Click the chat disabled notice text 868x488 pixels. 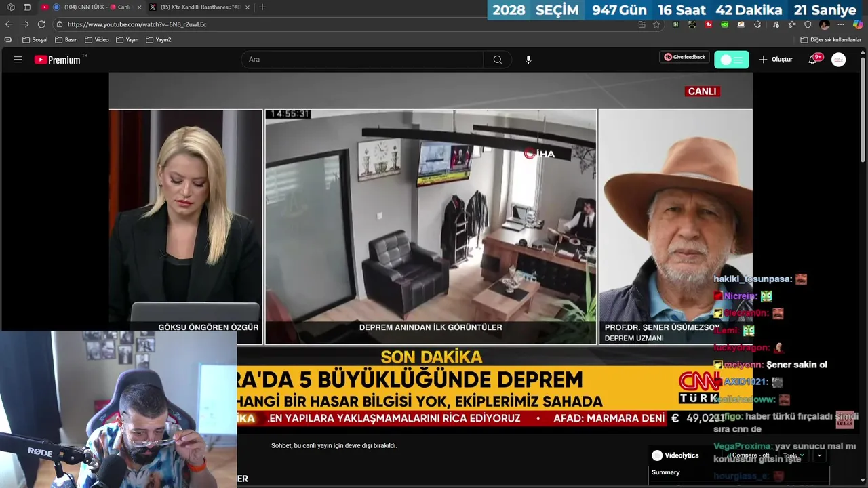(x=334, y=445)
